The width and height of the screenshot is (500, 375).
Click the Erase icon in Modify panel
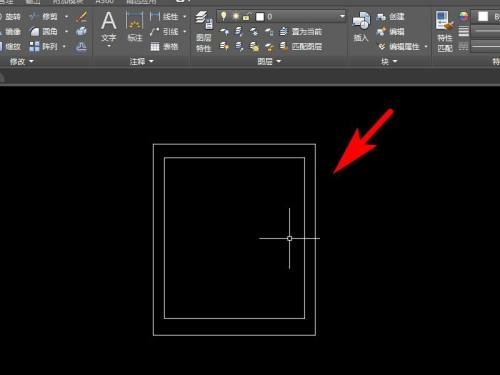pos(81,16)
